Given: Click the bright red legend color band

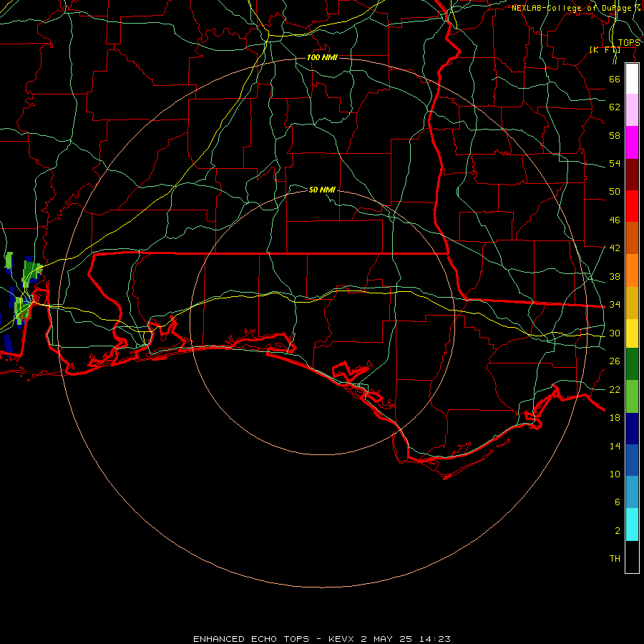Looking at the screenshot, I should pyautogui.click(x=632, y=206).
